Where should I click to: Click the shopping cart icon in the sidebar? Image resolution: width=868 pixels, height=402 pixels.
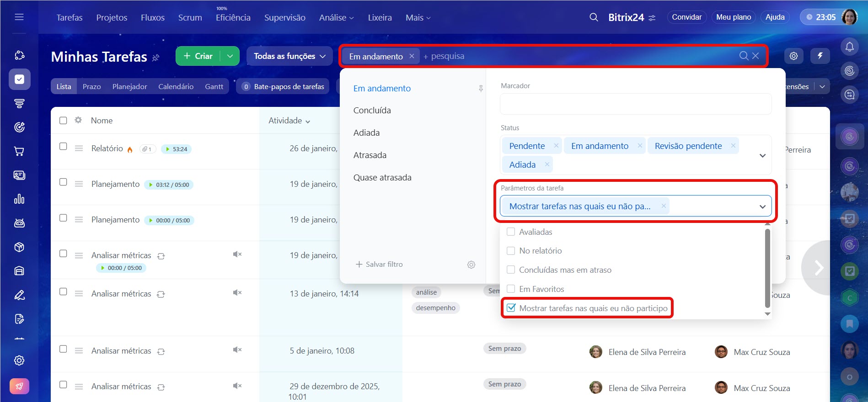tap(19, 151)
